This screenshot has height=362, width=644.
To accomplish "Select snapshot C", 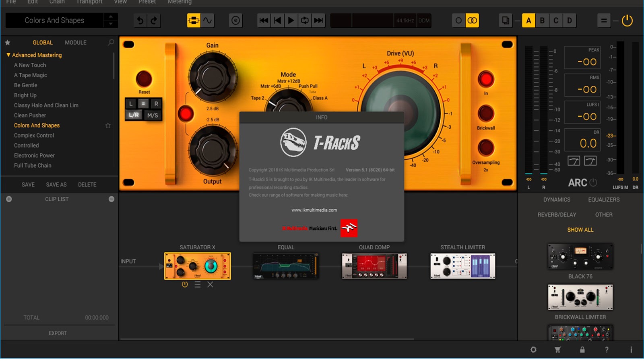I will pos(556,21).
